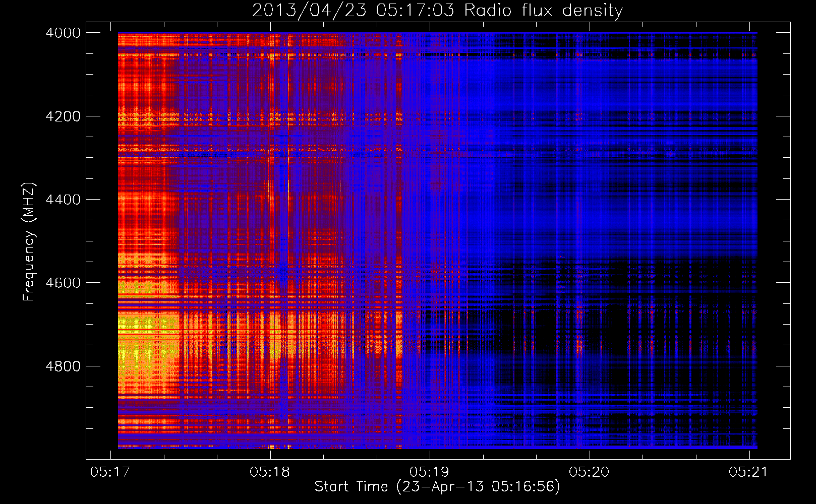Screen dimensions: 816x504
Task: Click the 05:19 time tick label
Action: 429,472
